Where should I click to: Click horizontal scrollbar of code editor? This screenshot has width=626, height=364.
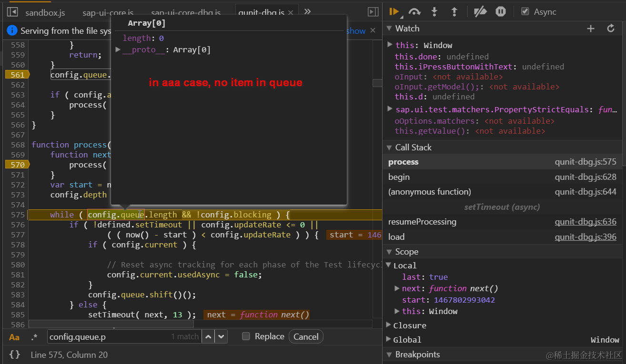click(x=111, y=324)
